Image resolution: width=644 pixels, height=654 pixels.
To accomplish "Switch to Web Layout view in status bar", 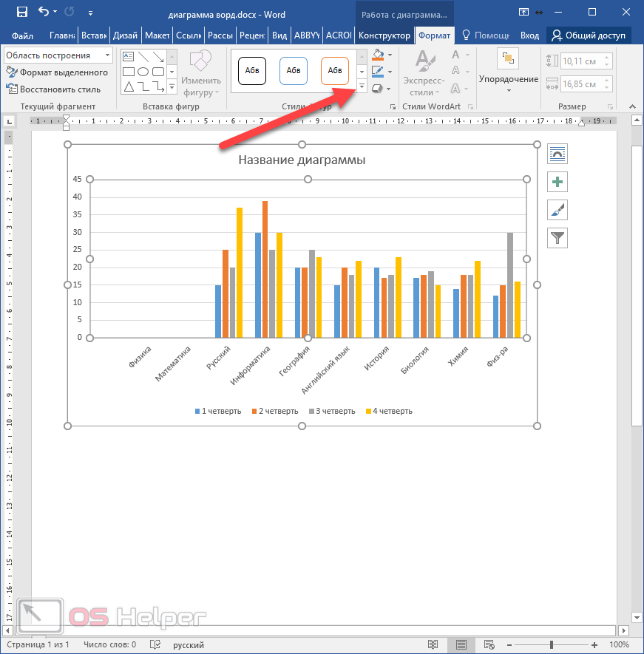I will click(x=488, y=644).
